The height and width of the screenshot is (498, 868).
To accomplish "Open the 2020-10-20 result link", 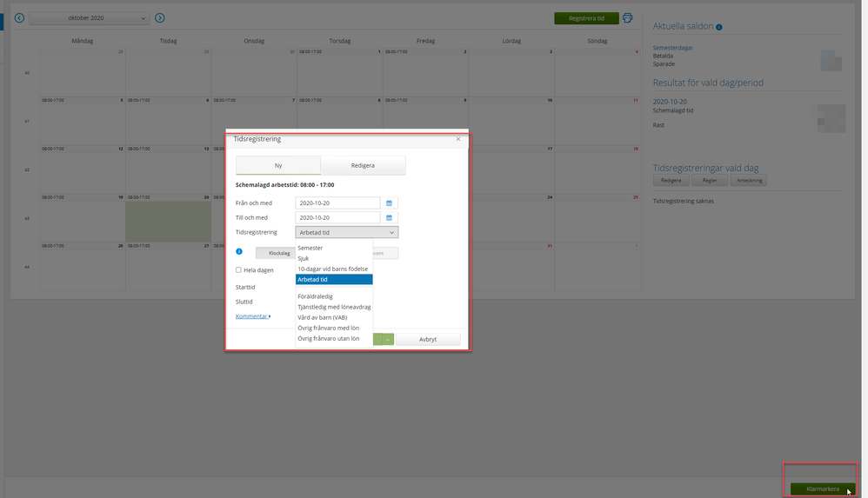I will (x=670, y=102).
